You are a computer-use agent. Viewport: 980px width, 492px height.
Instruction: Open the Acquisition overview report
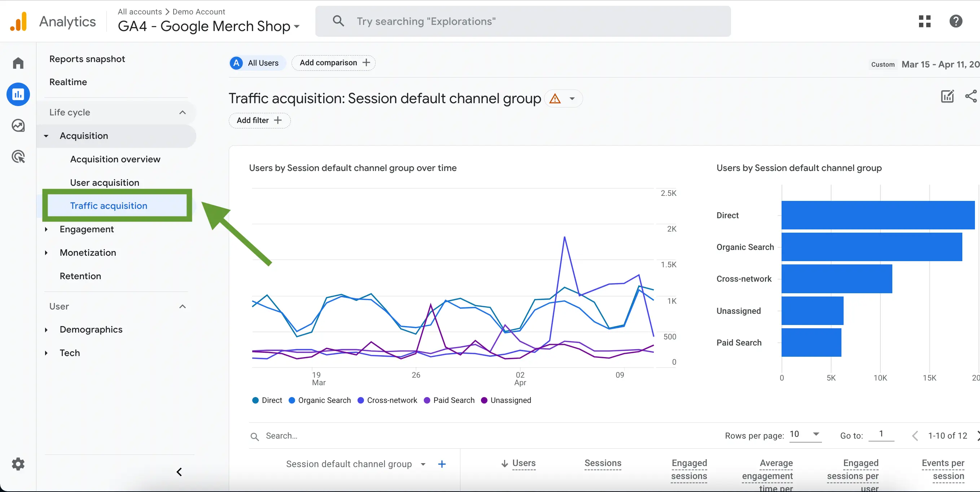(x=115, y=159)
